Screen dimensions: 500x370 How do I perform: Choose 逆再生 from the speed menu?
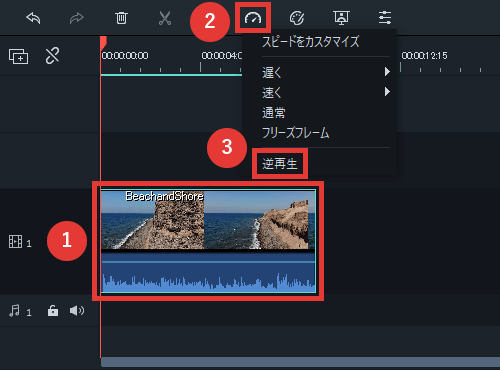click(279, 164)
